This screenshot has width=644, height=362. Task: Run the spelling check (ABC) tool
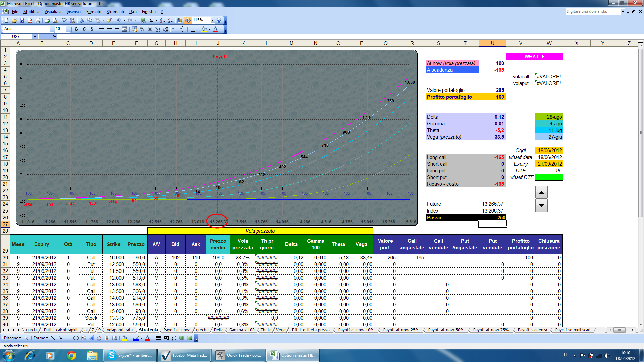point(65,20)
